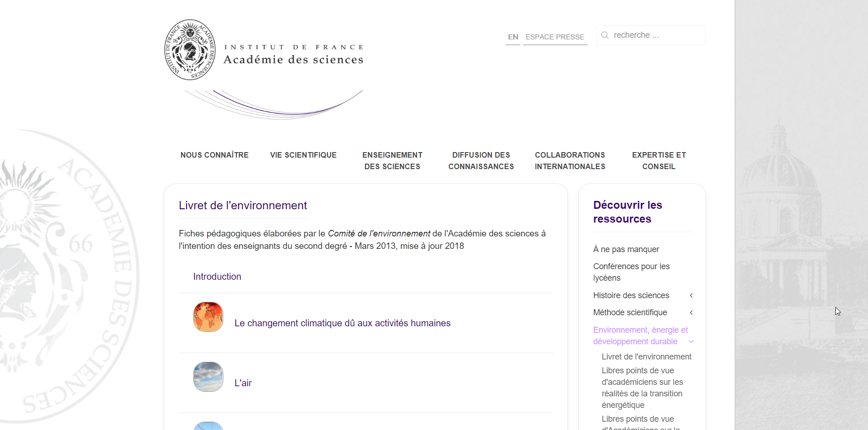Screen dimensions: 868x430
Task: Open Livret de l'environnement sidebar sub-item
Action: pyautogui.click(x=647, y=357)
